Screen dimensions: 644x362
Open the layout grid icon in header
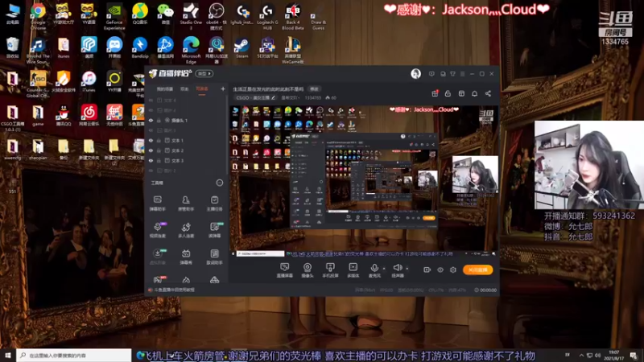pyautogui.click(x=461, y=93)
